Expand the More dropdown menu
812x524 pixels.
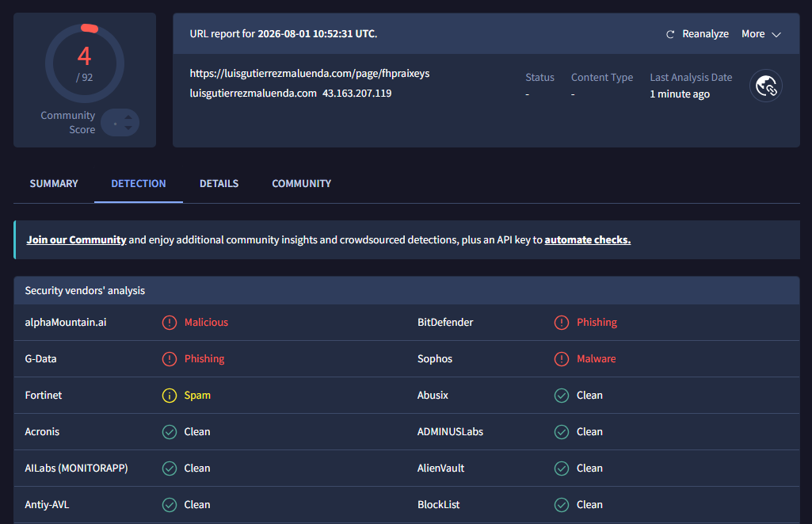tap(761, 34)
